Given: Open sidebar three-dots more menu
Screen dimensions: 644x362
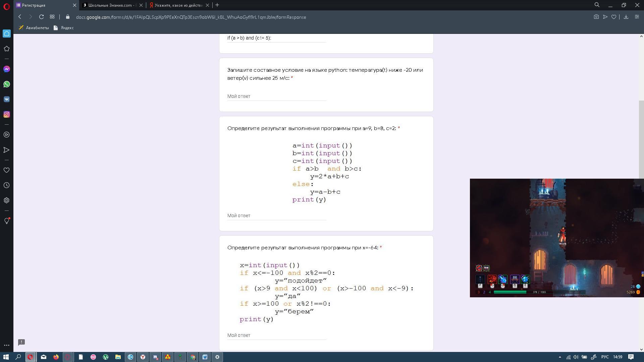Looking at the screenshot, I should (7, 345).
